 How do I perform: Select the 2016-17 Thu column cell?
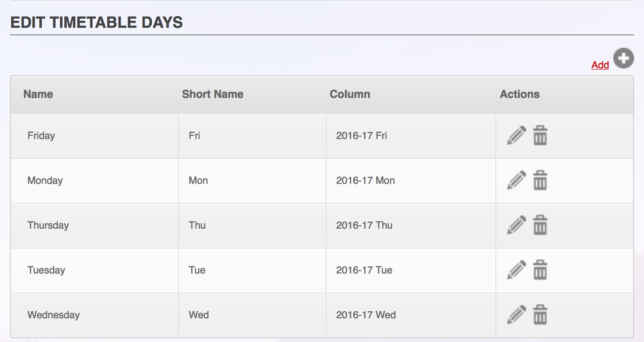411,226
